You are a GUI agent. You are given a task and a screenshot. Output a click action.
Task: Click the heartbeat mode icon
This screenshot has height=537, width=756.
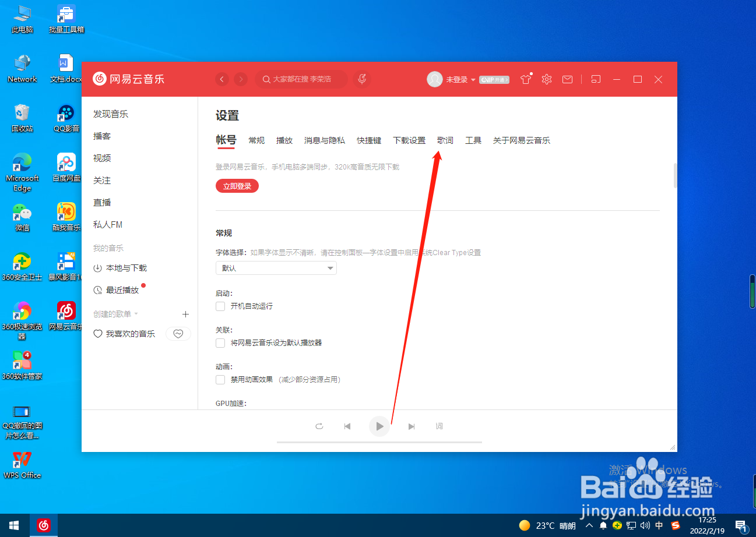tap(179, 334)
